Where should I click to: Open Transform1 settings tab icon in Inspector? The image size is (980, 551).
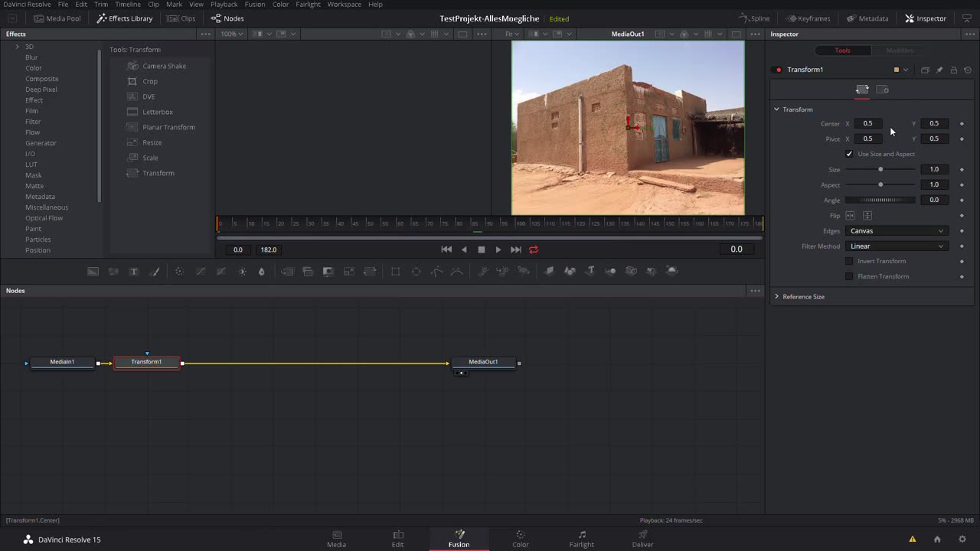coord(882,90)
